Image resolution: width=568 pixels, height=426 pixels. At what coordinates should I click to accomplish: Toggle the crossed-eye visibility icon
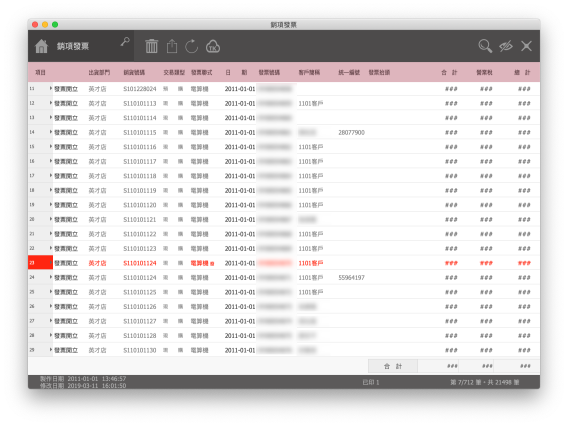(506, 46)
